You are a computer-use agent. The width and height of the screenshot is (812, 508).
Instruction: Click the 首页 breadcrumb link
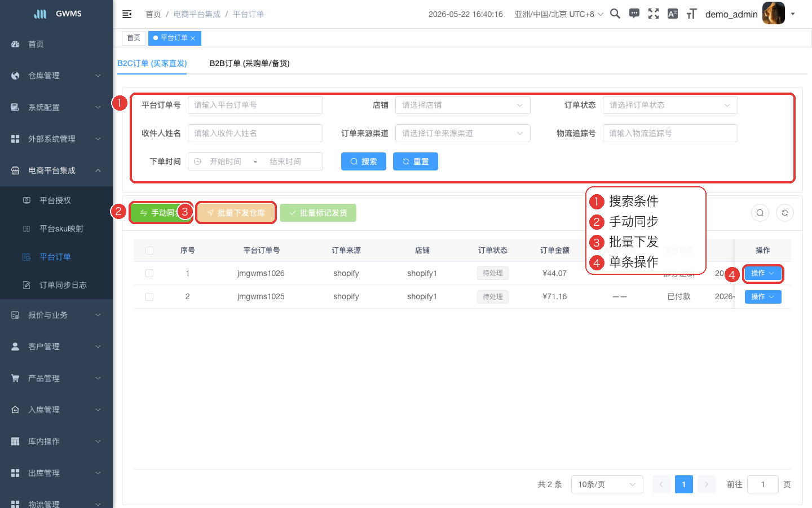click(x=153, y=14)
